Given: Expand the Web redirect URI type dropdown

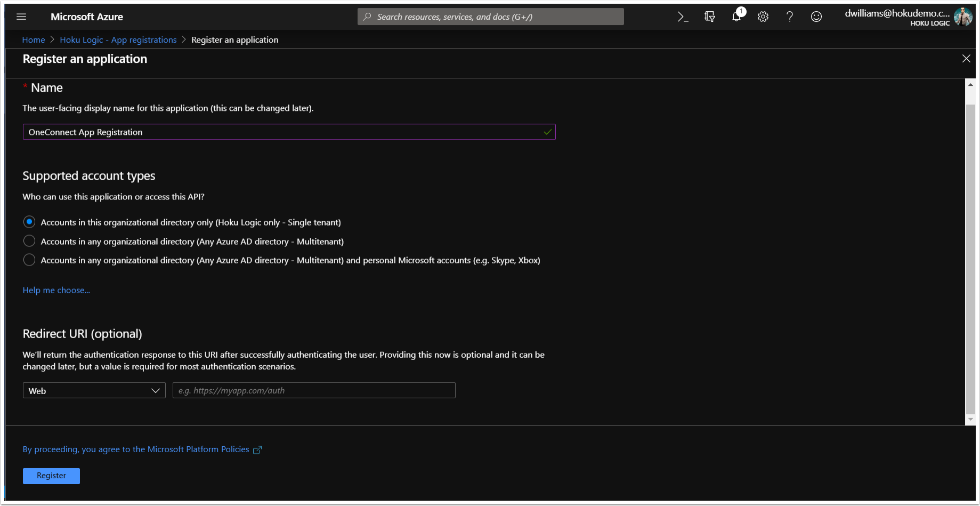Looking at the screenshot, I should pyautogui.click(x=94, y=390).
